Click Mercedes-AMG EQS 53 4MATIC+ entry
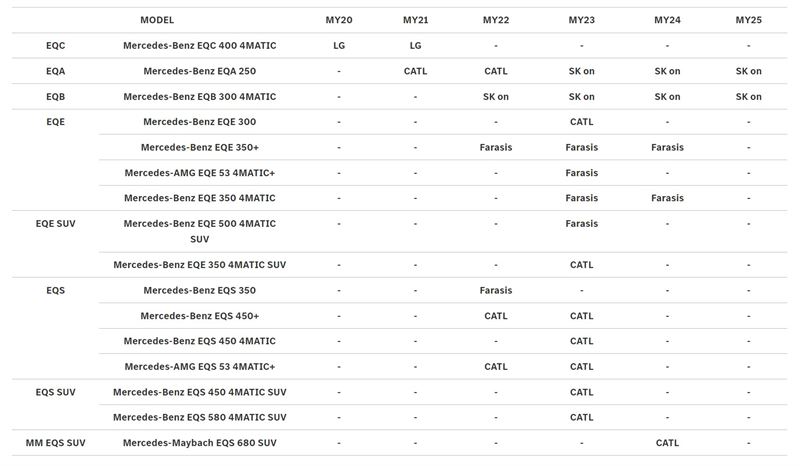Screen dimensions: 800x466 199,366
